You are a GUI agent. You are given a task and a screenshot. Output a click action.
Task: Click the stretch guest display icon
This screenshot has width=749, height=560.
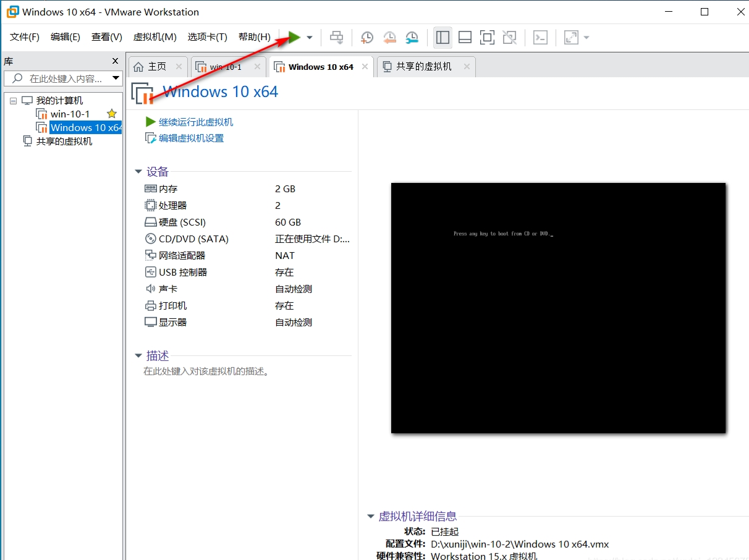572,38
